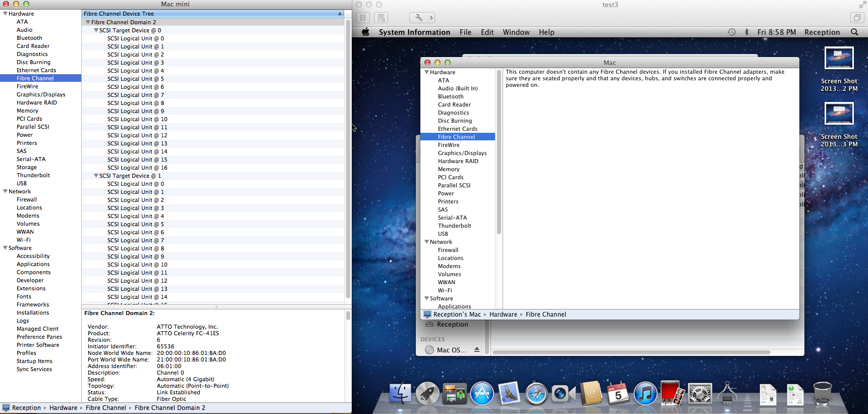The image size is (868, 414).
Task: Open Contacts from the Dock
Action: tap(590, 393)
